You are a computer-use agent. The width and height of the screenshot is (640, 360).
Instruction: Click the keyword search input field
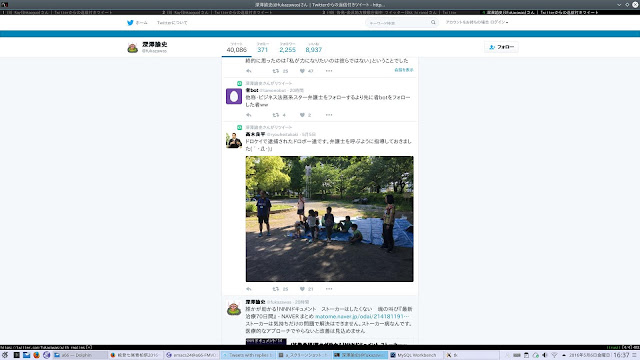coord(398,23)
